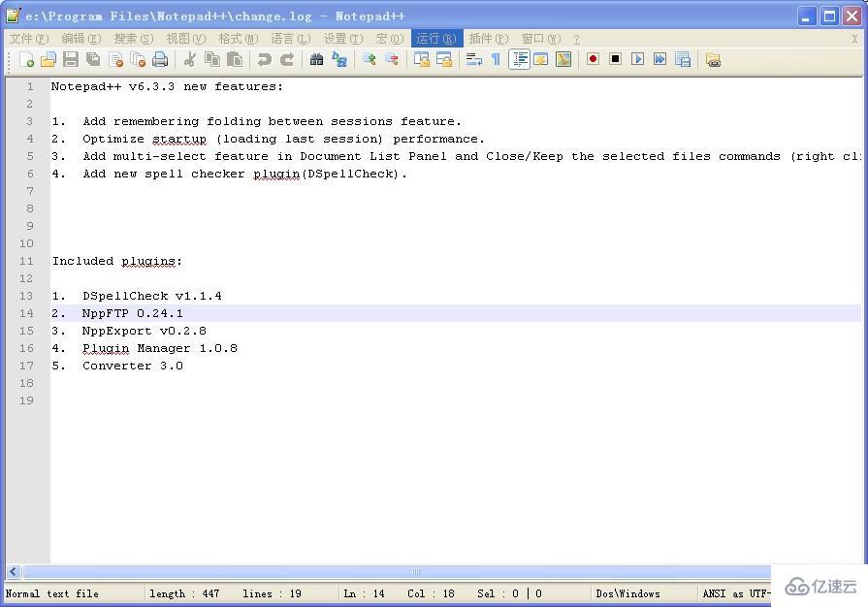Image resolution: width=868 pixels, height=607 pixels.
Task: Redo the last undone edit
Action: tap(287, 60)
